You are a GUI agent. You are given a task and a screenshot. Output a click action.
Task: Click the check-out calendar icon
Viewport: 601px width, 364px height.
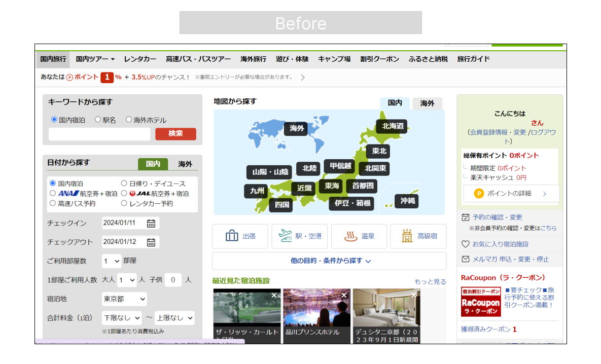point(151,242)
